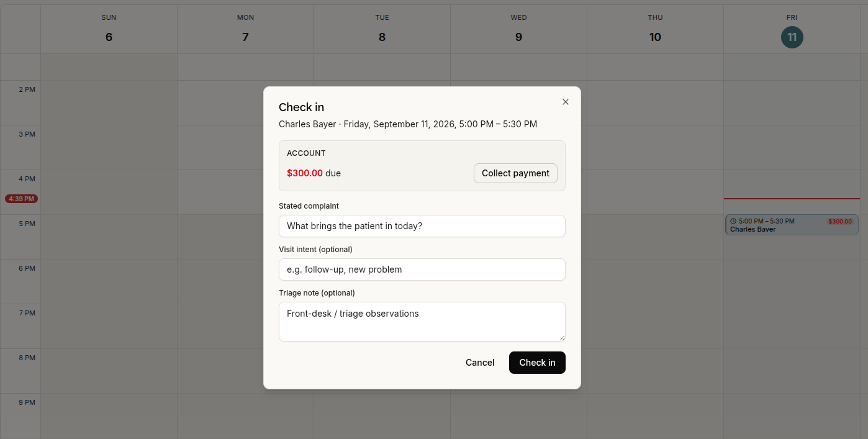Click the Visit intent input field
This screenshot has width=868, height=439.
(x=422, y=269)
